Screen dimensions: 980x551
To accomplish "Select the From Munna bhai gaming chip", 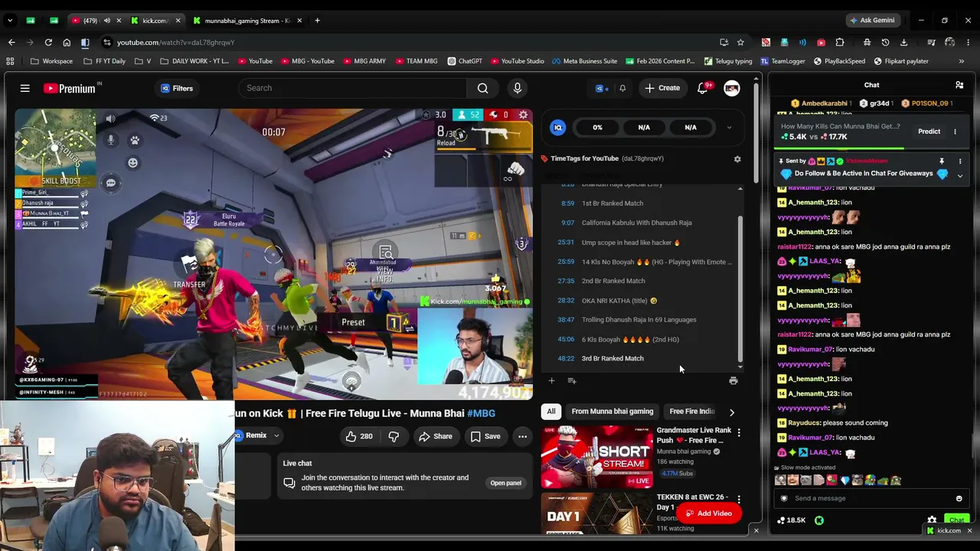I will point(612,412).
